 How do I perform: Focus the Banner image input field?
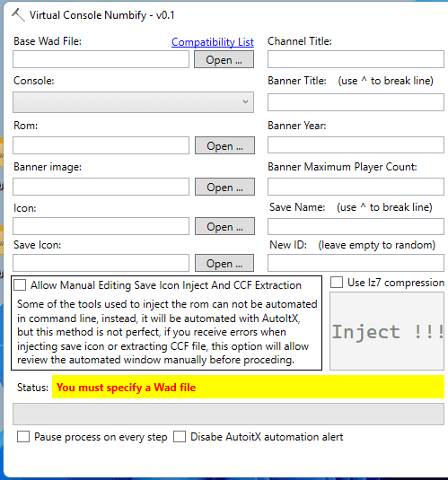point(101,187)
